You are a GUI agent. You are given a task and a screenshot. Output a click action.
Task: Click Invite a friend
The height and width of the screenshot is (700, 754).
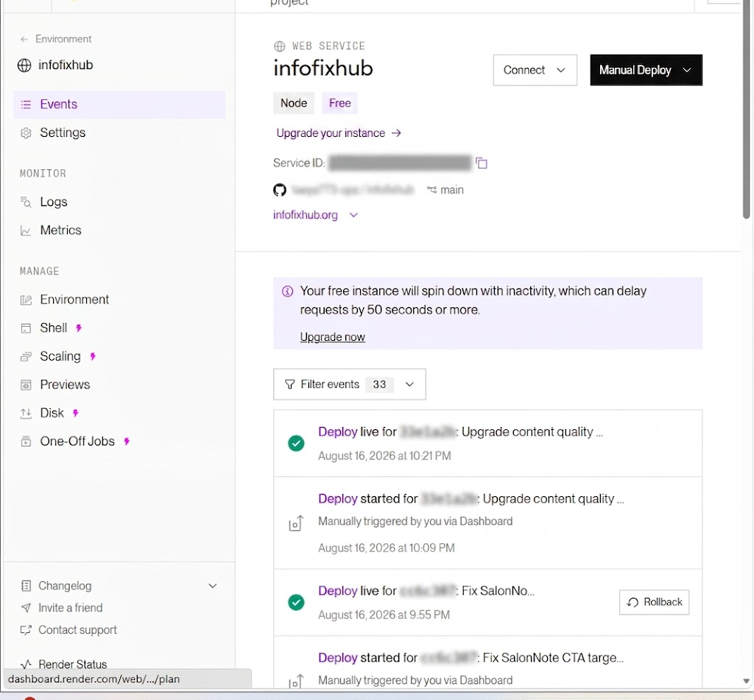pos(70,608)
